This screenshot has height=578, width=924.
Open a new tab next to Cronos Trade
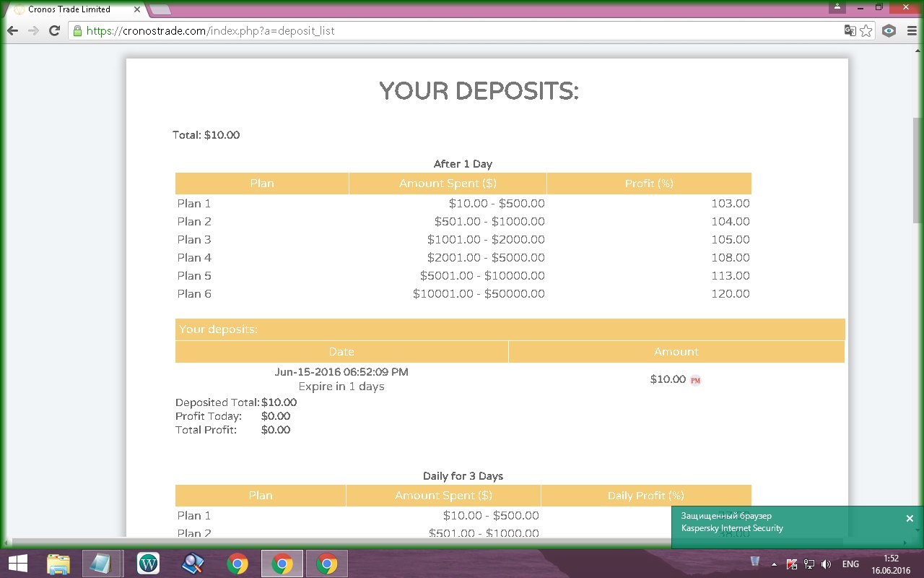[160, 9]
